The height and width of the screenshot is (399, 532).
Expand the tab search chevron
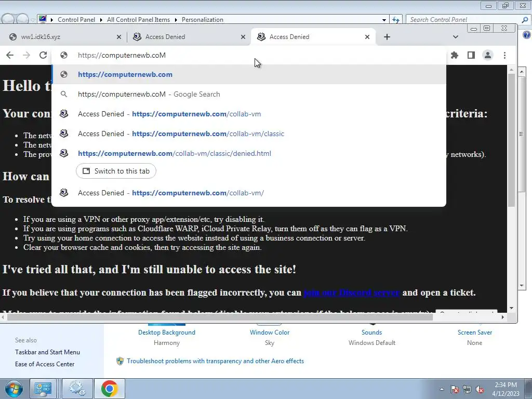[x=455, y=37]
